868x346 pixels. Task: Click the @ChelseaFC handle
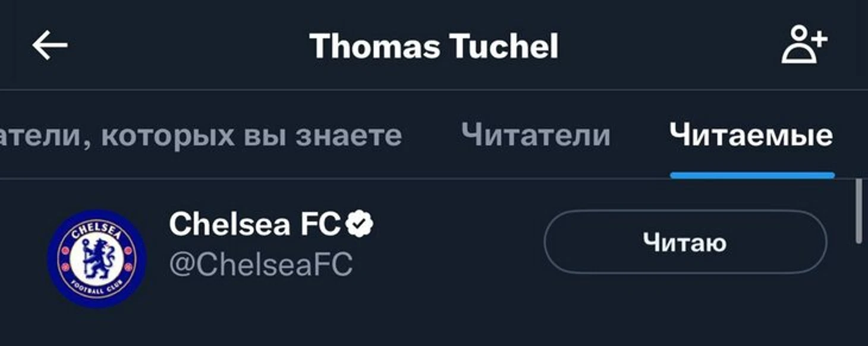coord(261,264)
